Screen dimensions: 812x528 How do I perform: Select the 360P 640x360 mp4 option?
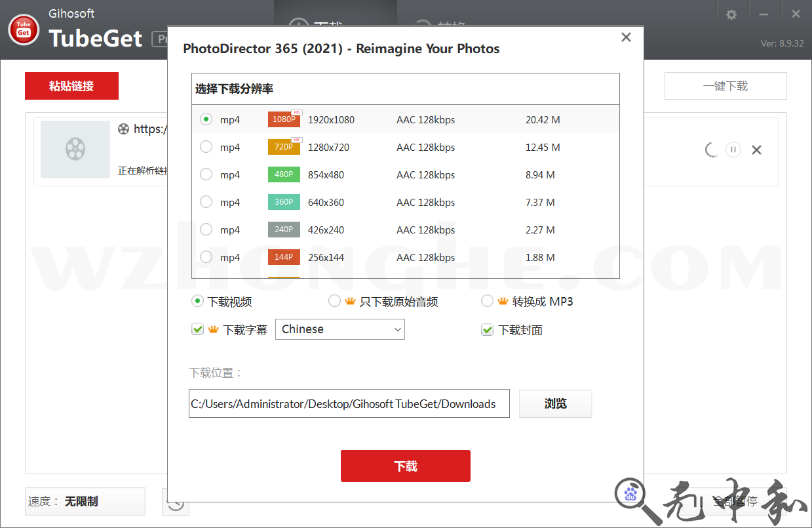click(x=206, y=202)
